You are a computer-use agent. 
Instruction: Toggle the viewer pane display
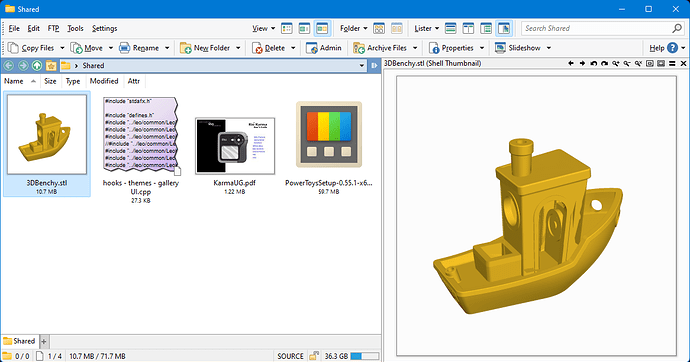[504, 29]
